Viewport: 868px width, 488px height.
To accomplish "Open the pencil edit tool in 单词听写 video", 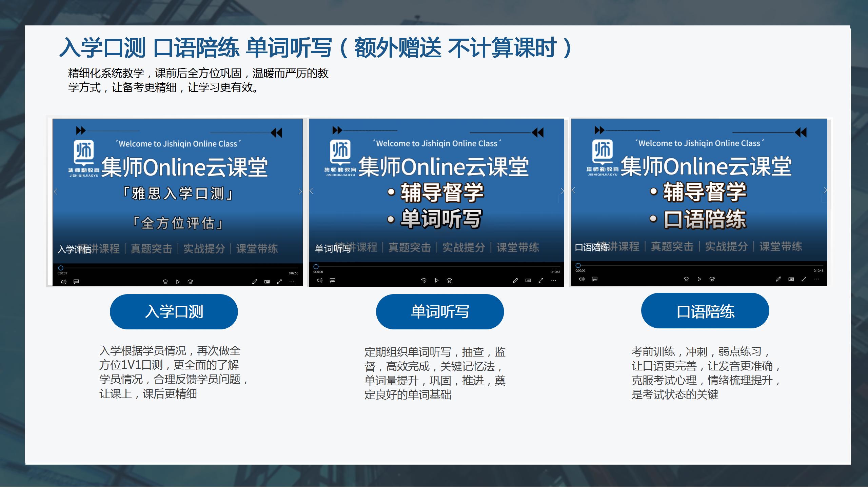I will click(x=515, y=280).
